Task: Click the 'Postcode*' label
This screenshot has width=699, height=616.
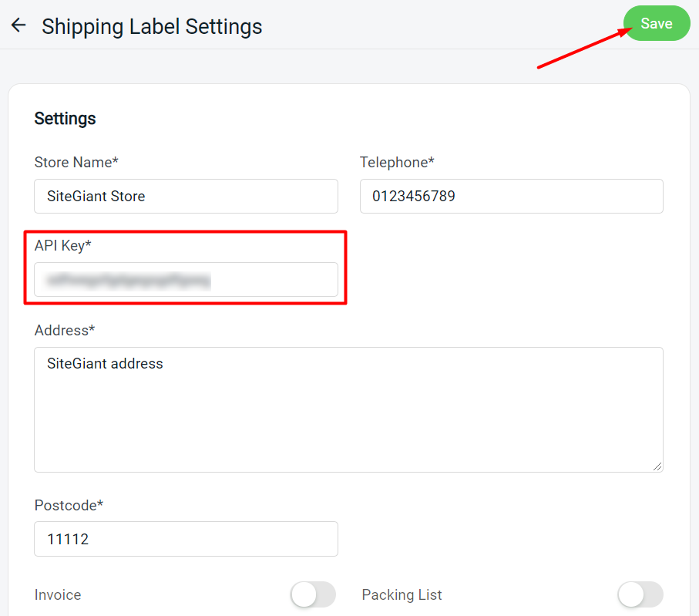Action: [69, 506]
